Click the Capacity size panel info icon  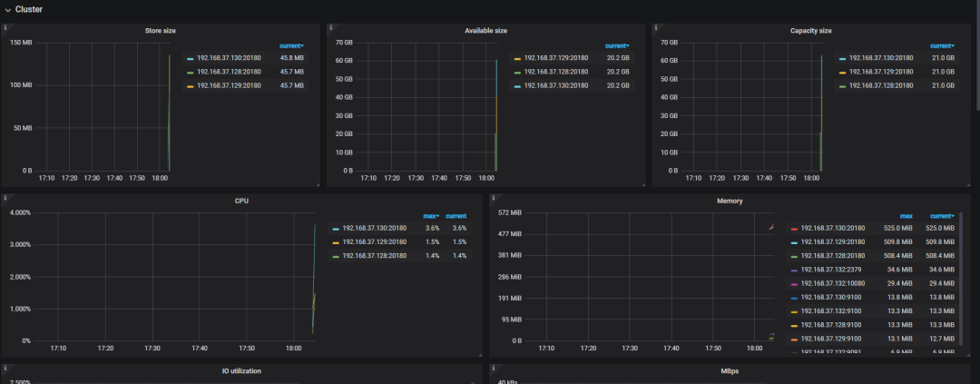(x=656, y=28)
